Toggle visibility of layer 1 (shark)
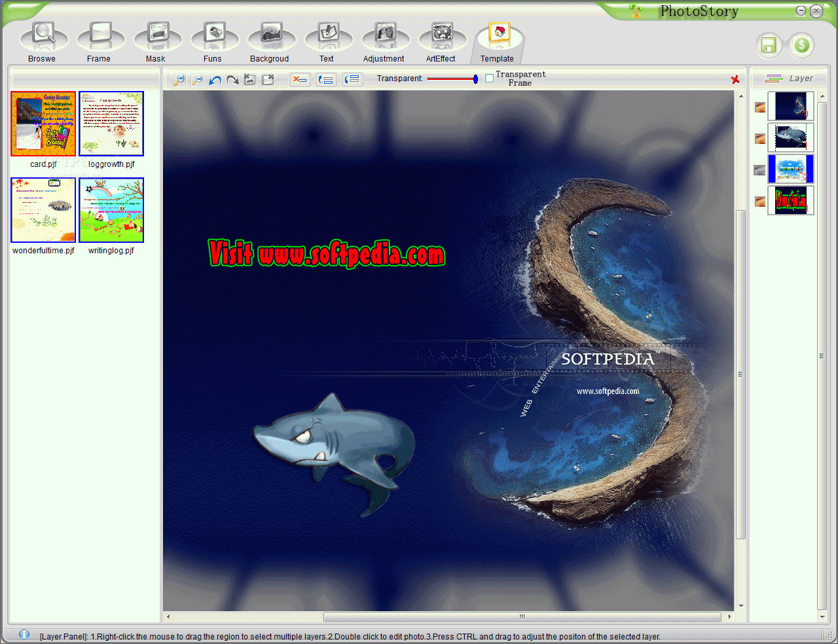 pyautogui.click(x=760, y=138)
